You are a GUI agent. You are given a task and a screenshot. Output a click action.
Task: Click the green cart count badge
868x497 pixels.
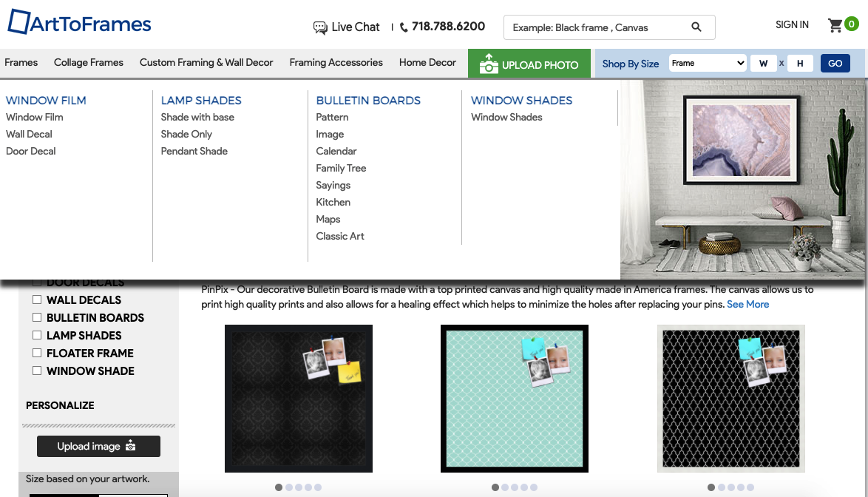click(852, 24)
